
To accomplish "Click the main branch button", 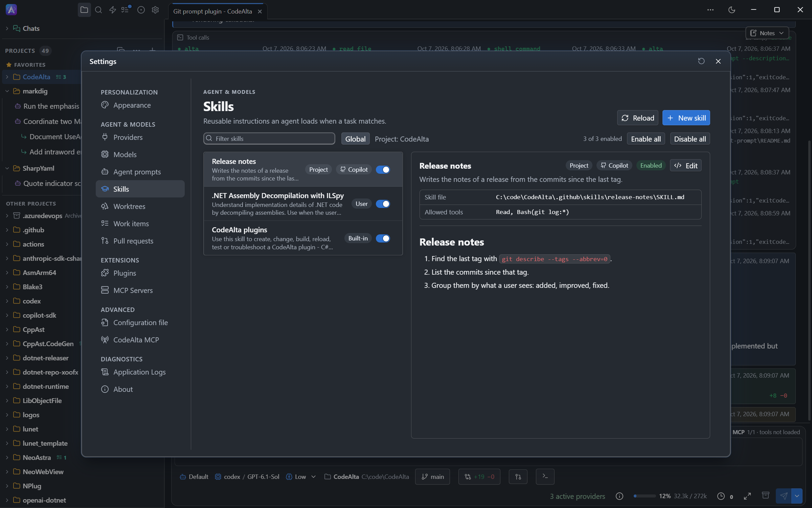I will pos(432,477).
